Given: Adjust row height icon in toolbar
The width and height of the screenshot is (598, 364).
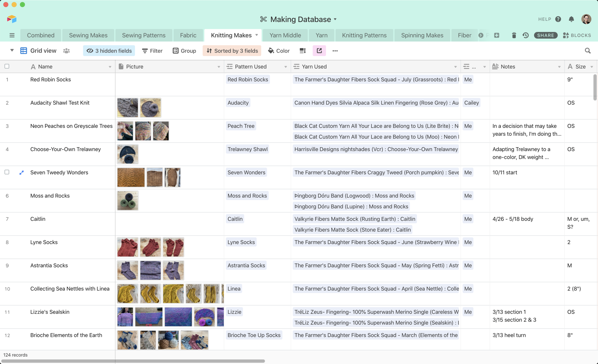Looking at the screenshot, I should (302, 51).
